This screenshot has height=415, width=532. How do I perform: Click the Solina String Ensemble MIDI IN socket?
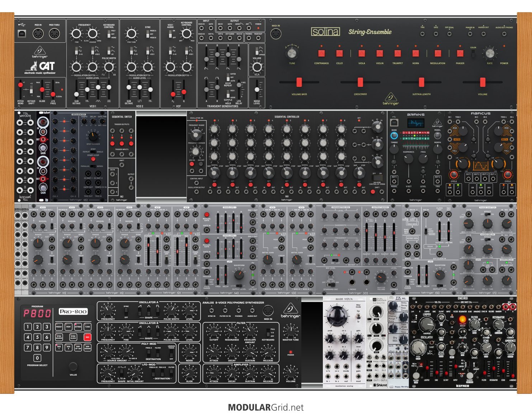[x=276, y=34]
